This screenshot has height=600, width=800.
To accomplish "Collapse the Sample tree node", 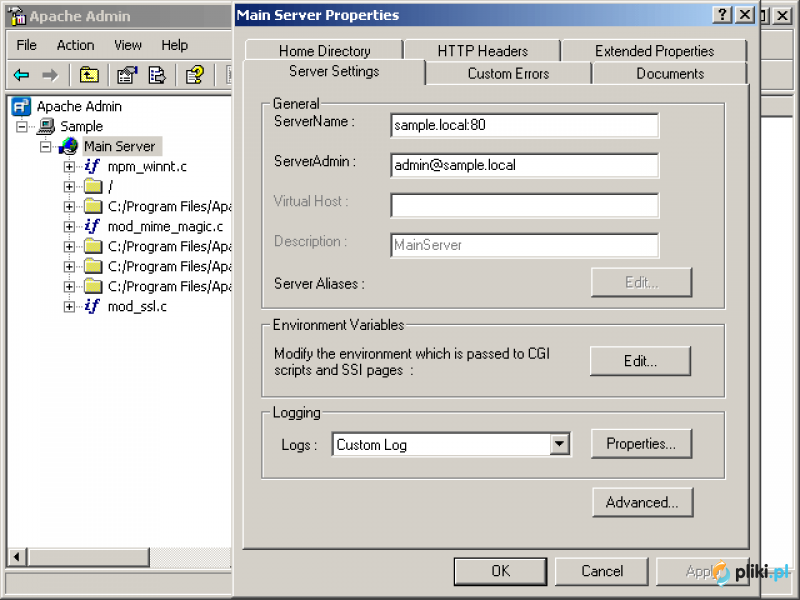I will (x=22, y=126).
